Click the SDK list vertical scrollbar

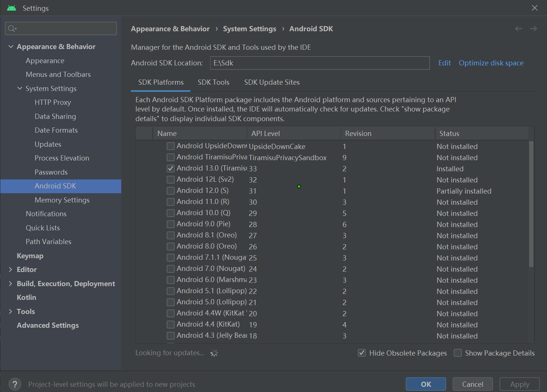tap(531, 204)
